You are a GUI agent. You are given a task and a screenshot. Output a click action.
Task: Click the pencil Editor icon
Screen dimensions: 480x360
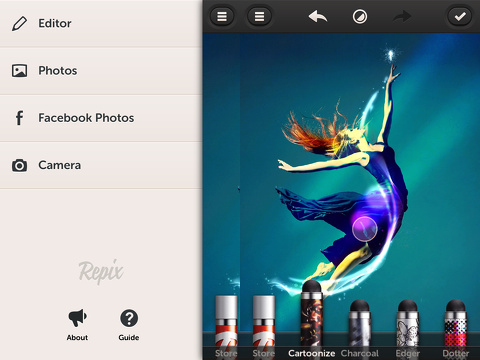(x=19, y=24)
